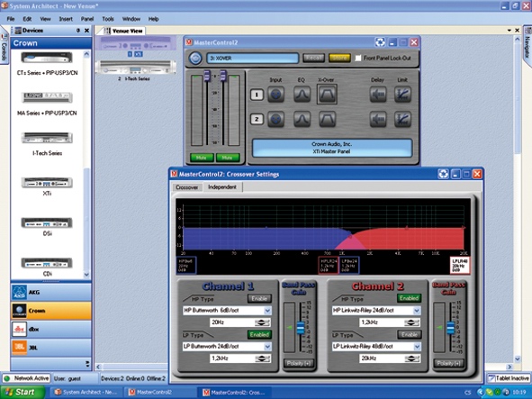532x399 pixels.
Task: Open Channel 2 Input settings icon
Action: (275, 120)
